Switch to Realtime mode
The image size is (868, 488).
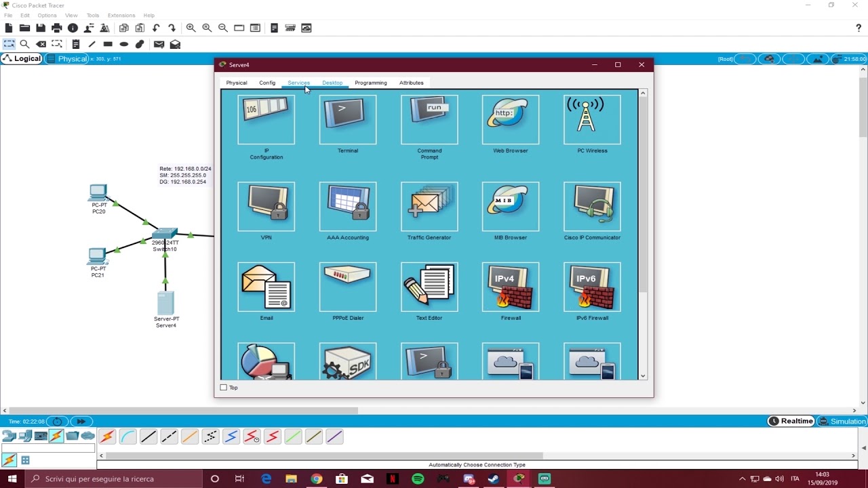coord(791,422)
